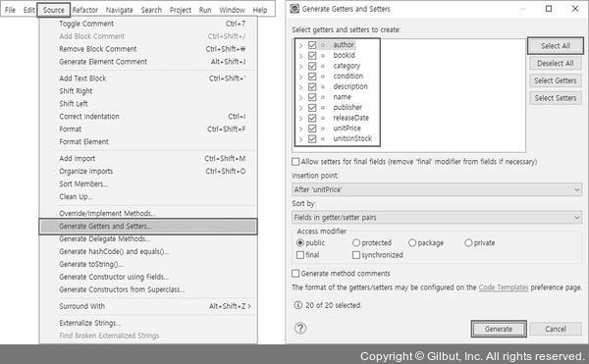Viewport: 589px width, 364px height.
Task: Click the Select Setters button
Action: (556, 98)
